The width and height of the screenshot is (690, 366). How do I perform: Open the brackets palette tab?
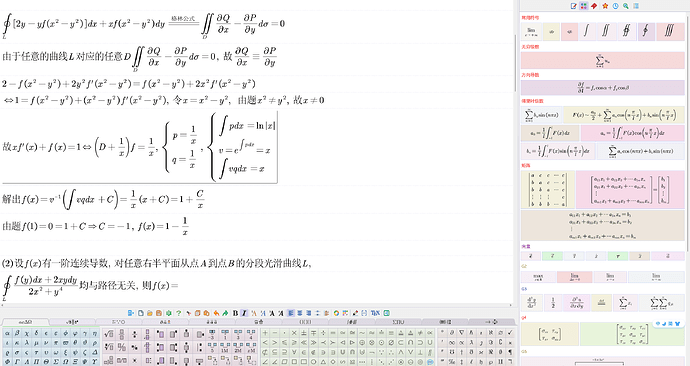[x=305, y=322]
